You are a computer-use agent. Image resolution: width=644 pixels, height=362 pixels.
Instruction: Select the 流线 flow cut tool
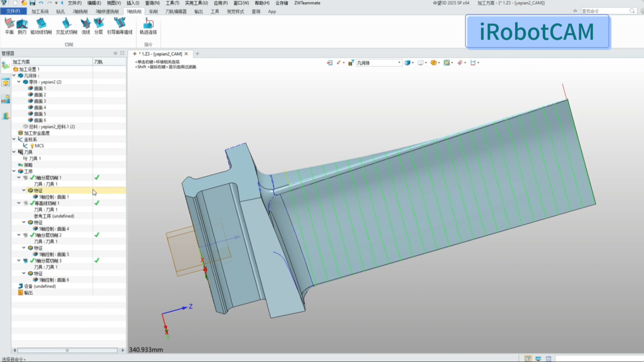[x=86, y=26]
